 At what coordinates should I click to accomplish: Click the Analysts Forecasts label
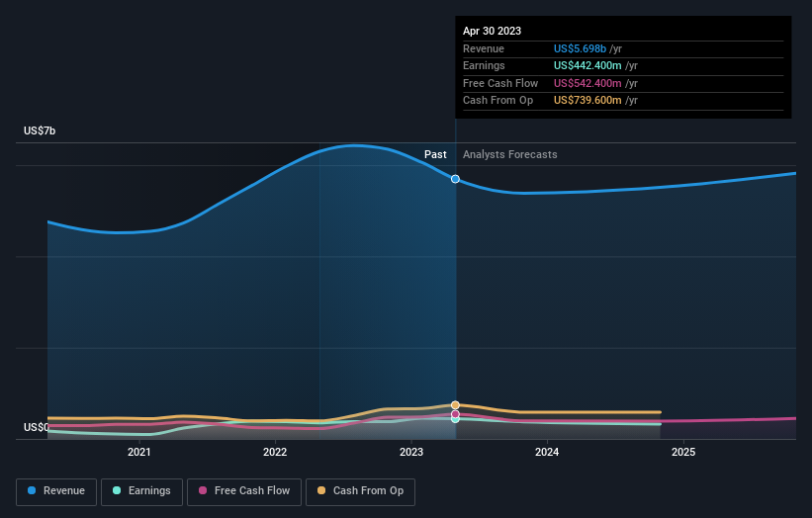(x=510, y=155)
